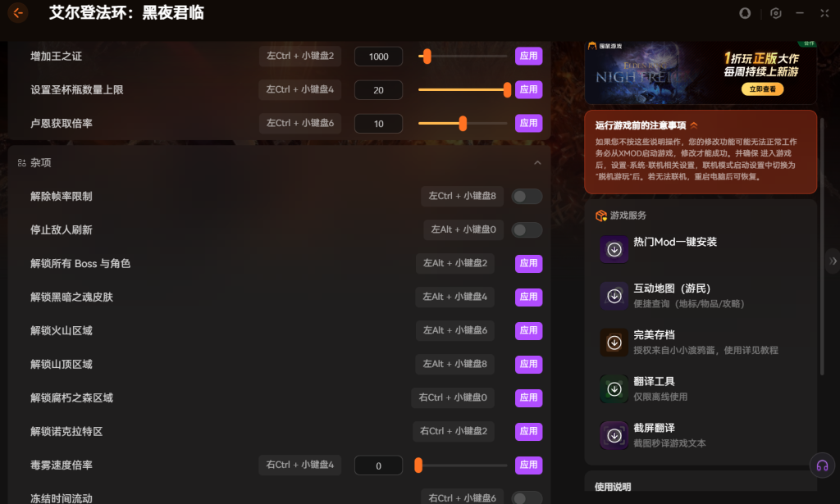Open the 热门Mod一键安装 download icon
Image resolution: width=840 pixels, height=504 pixels.
tap(614, 249)
